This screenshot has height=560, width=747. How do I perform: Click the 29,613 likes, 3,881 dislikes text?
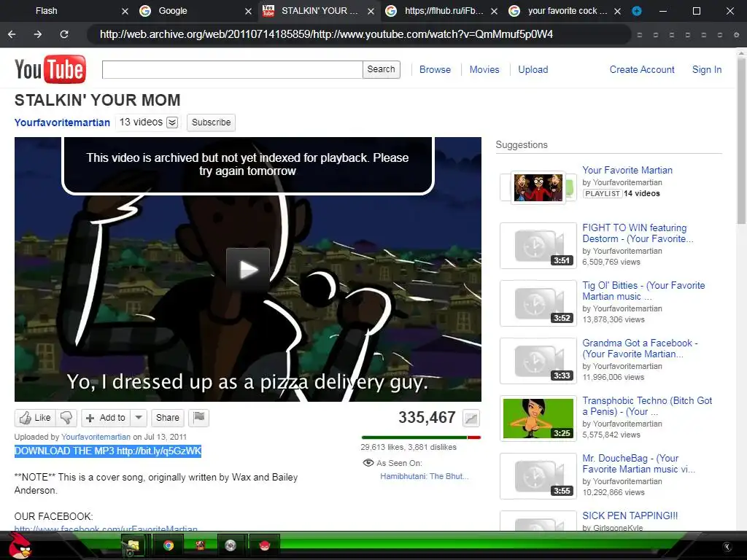point(409,447)
